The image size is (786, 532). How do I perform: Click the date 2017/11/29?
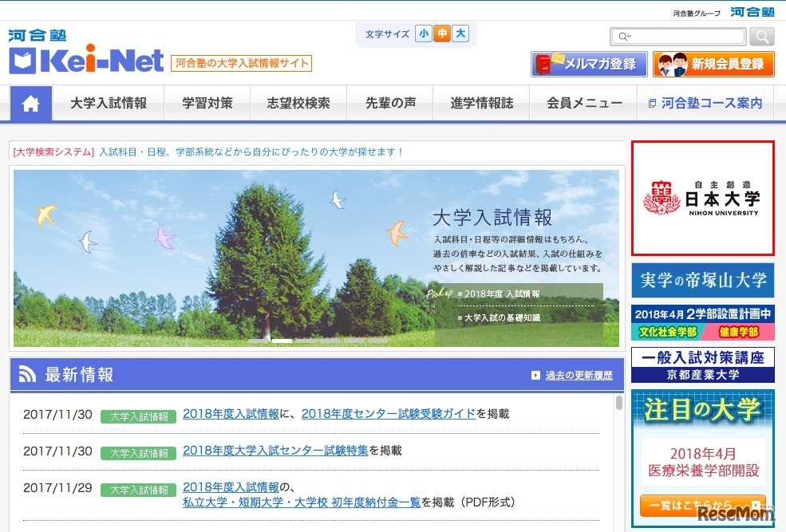[57, 487]
